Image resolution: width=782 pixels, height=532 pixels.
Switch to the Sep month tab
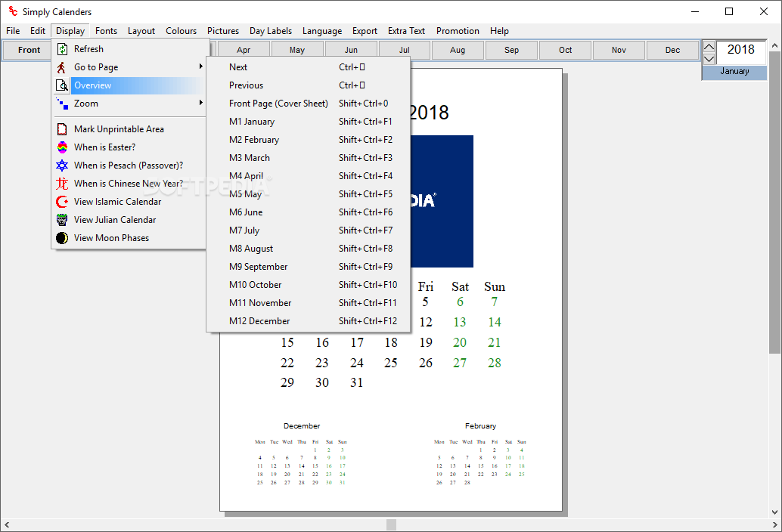(x=511, y=50)
